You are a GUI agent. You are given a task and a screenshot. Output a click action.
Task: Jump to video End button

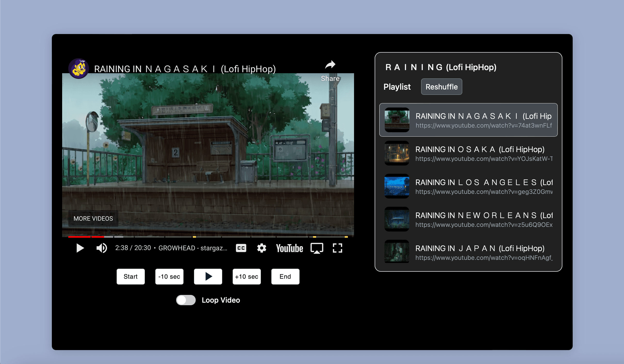[x=285, y=277]
